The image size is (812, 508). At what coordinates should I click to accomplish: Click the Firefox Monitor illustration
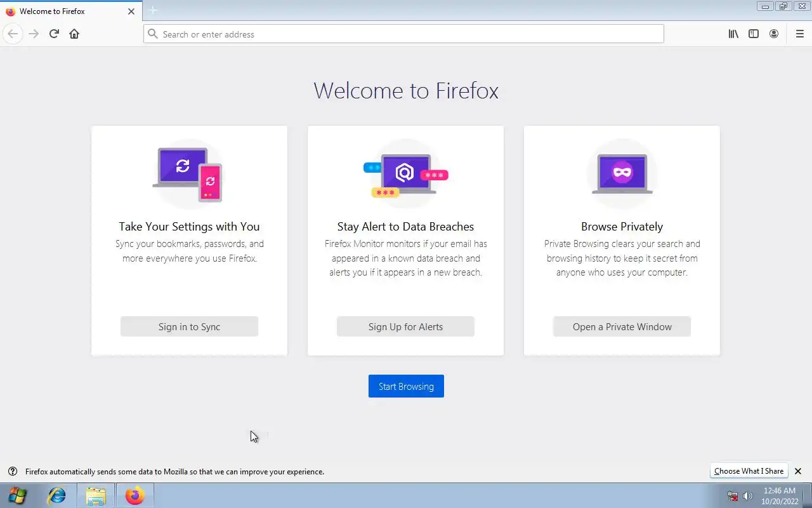405,174
